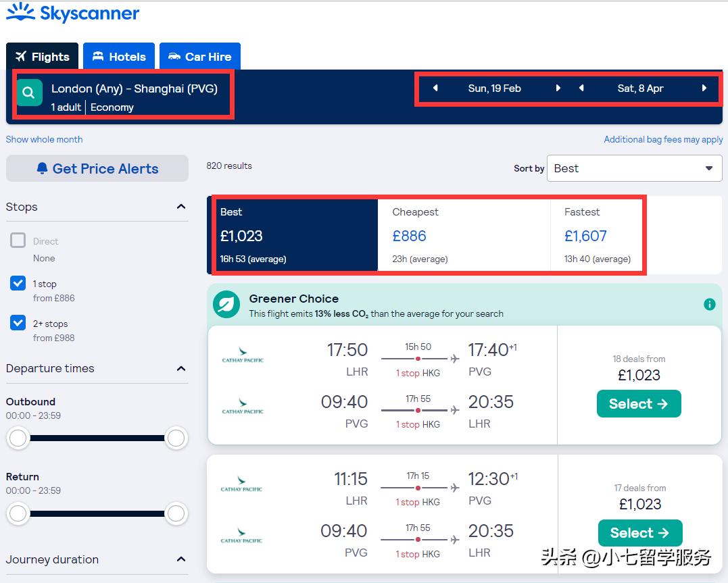Image resolution: width=728 pixels, height=583 pixels.
Task: Collapse the Stops filter section
Action: 181,207
